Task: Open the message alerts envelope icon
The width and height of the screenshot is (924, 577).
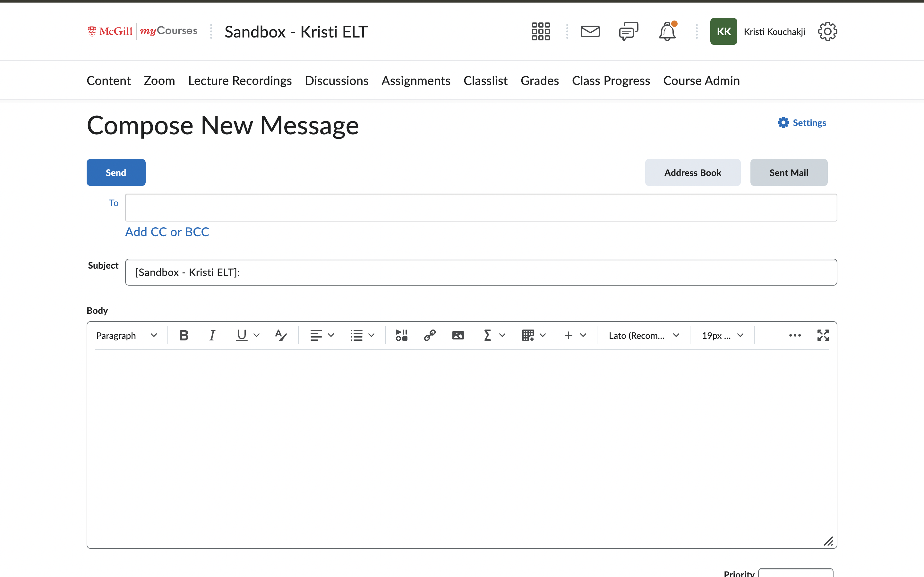Action: point(590,31)
